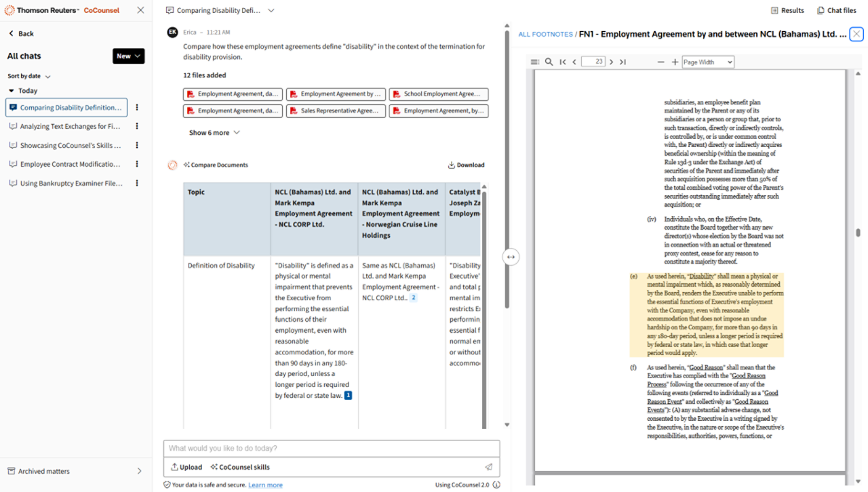
Task: Open Chat files panel
Action: coord(837,10)
